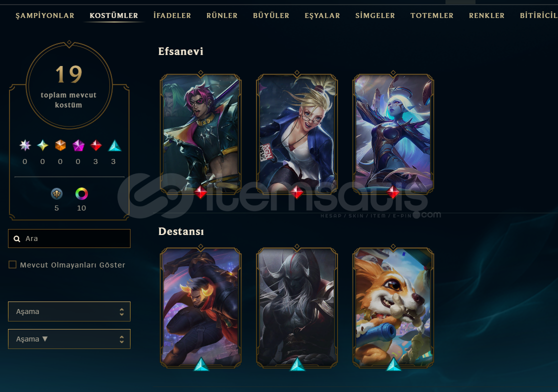Viewport: 558px width, 392px height.
Task: Open the corgi Corki skin card
Action: [393, 307]
